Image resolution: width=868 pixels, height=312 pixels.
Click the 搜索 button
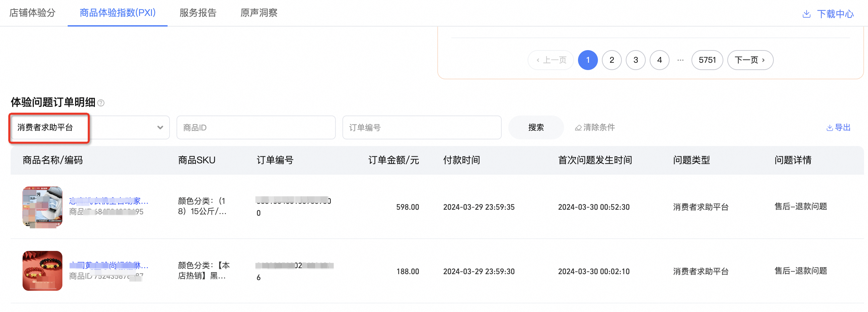[x=536, y=127]
